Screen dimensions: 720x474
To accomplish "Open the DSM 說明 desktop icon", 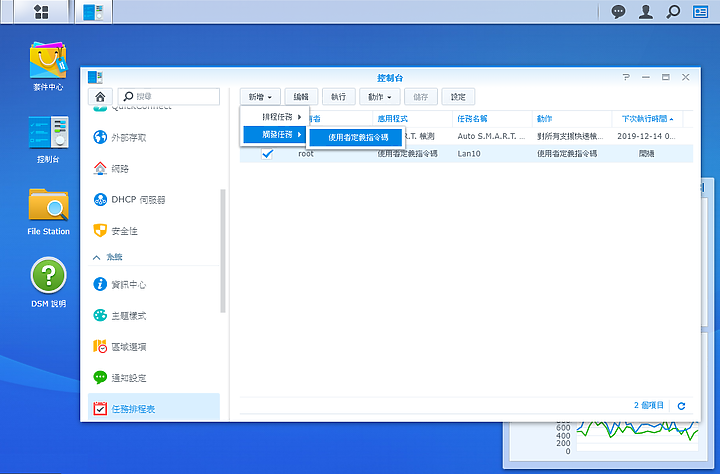I will (48, 283).
